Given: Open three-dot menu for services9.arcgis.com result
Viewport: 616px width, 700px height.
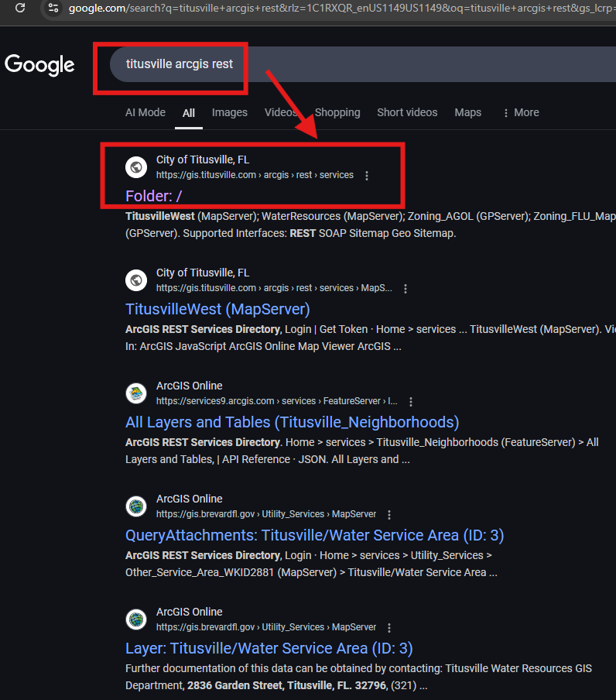Looking at the screenshot, I should tap(411, 401).
